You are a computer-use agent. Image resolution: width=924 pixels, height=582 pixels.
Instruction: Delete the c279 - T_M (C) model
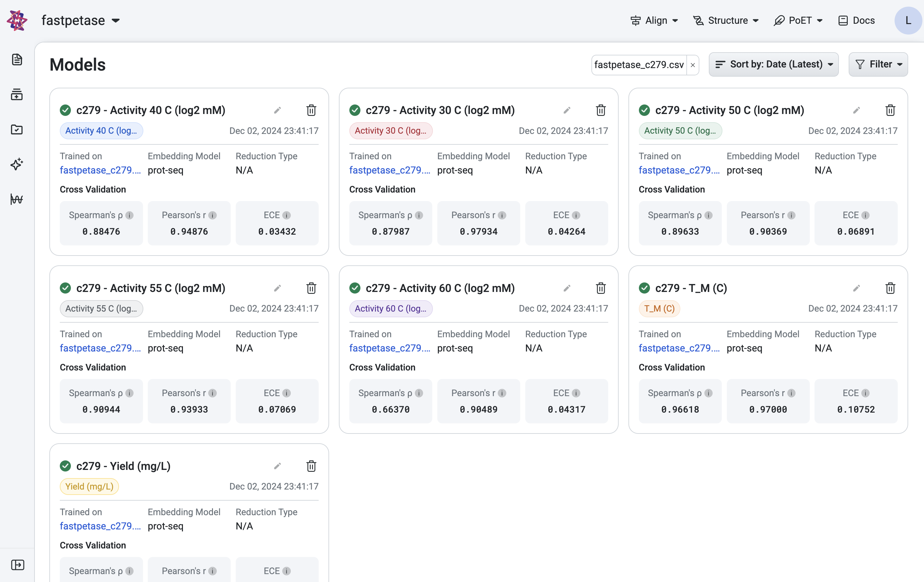(890, 288)
